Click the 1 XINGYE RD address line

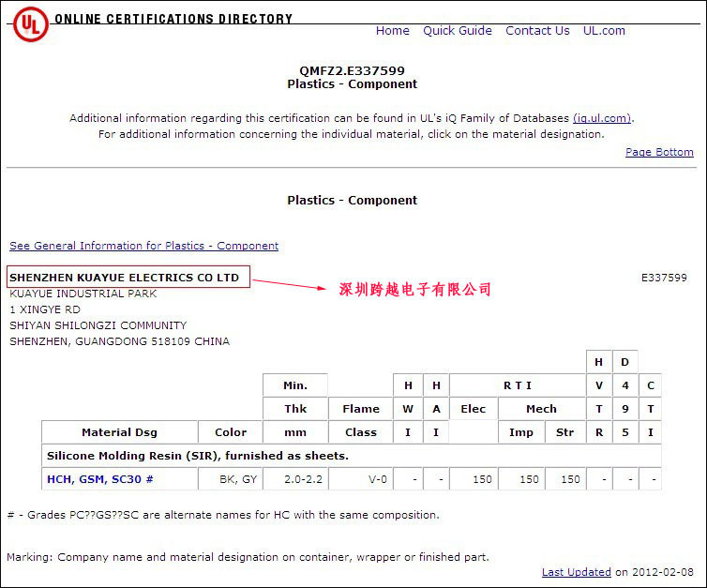pos(45,309)
